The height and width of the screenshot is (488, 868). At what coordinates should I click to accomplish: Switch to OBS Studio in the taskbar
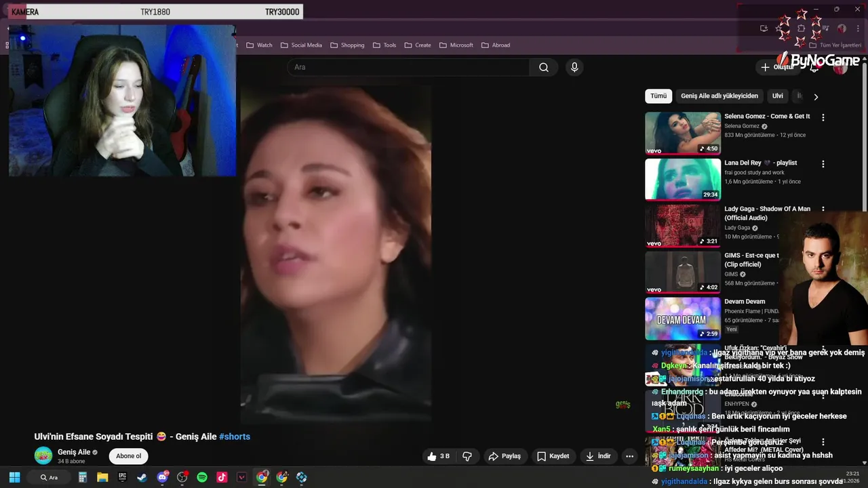[x=182, y=477]
